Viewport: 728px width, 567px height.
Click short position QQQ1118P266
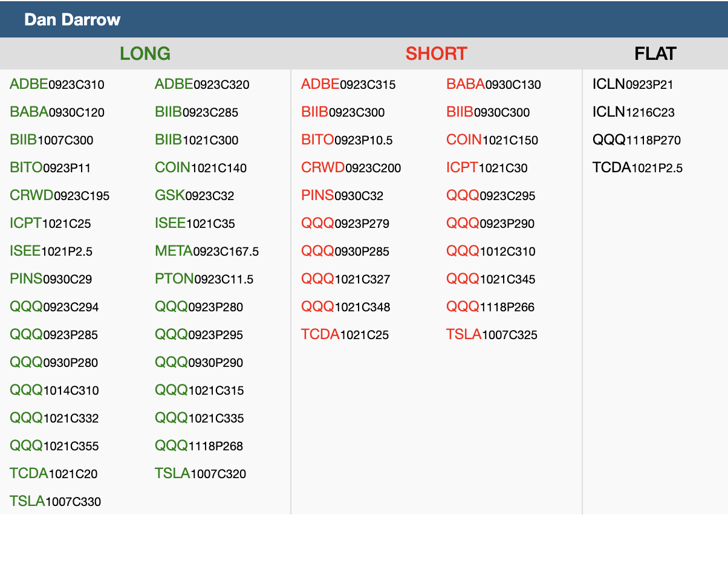(490, 307)
